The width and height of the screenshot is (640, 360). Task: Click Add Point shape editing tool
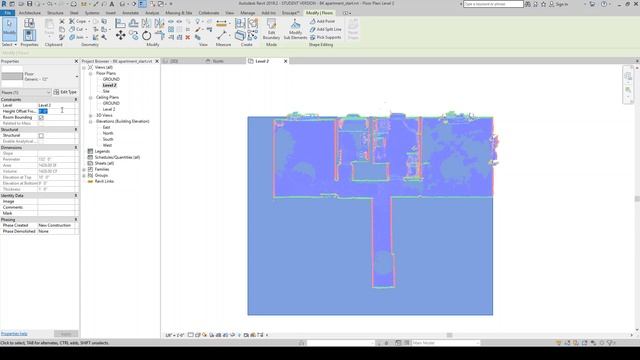point(322,21)
